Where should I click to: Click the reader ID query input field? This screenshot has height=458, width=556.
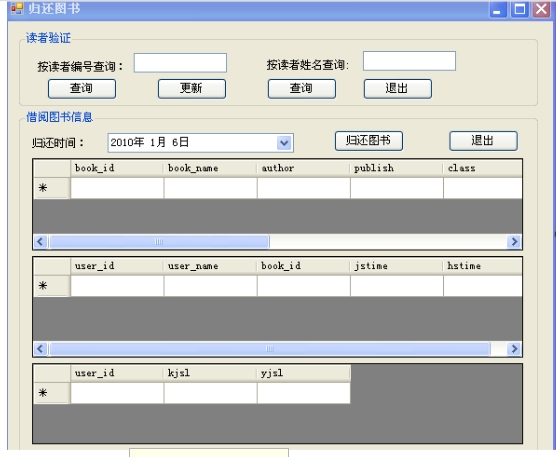pos(180,63)
